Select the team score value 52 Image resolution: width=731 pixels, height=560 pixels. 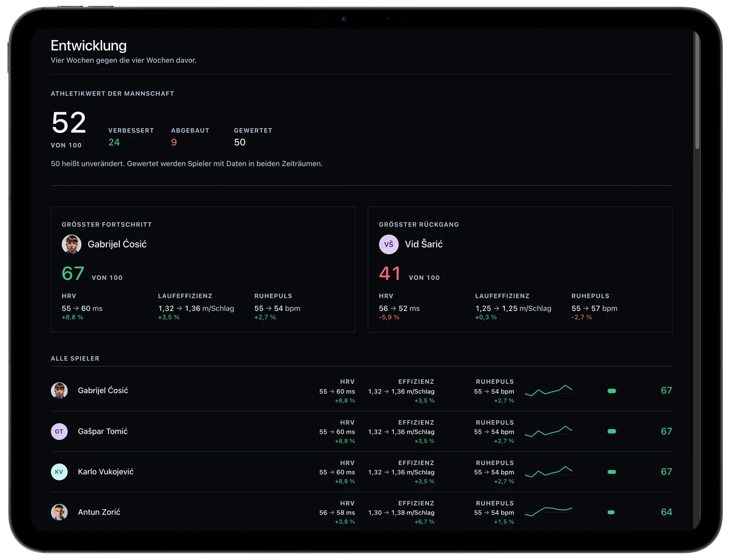pyautogui.click(x=69, y=123)
